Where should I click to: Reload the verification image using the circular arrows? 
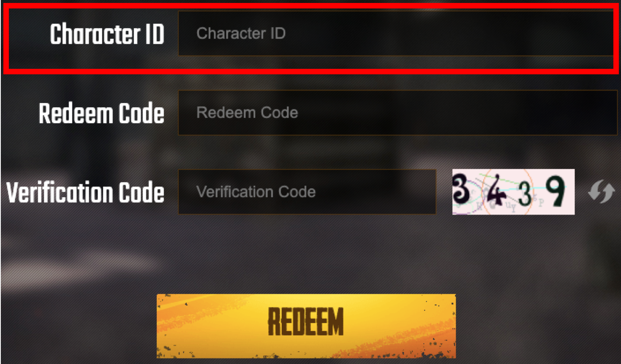(601, 192)
